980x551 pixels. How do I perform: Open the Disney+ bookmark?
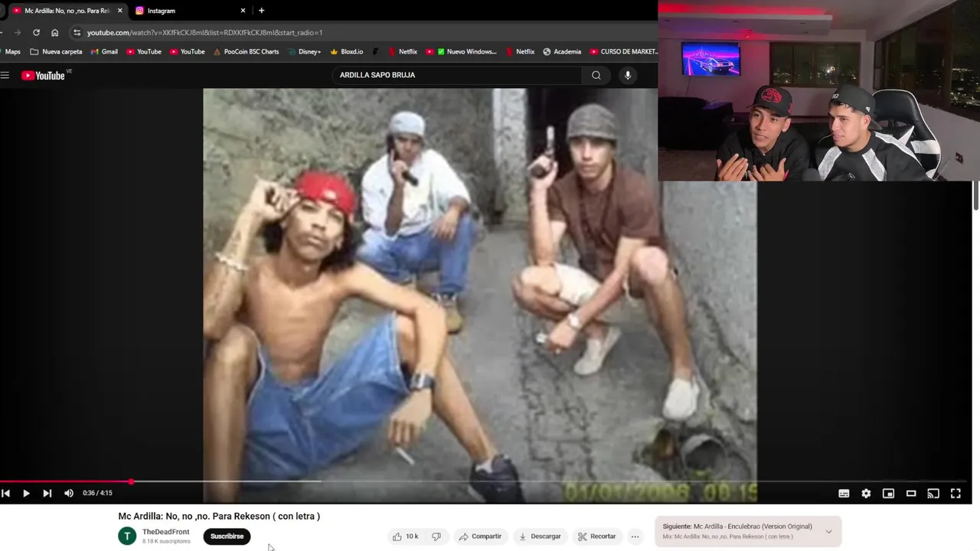(x=304, y=52)
